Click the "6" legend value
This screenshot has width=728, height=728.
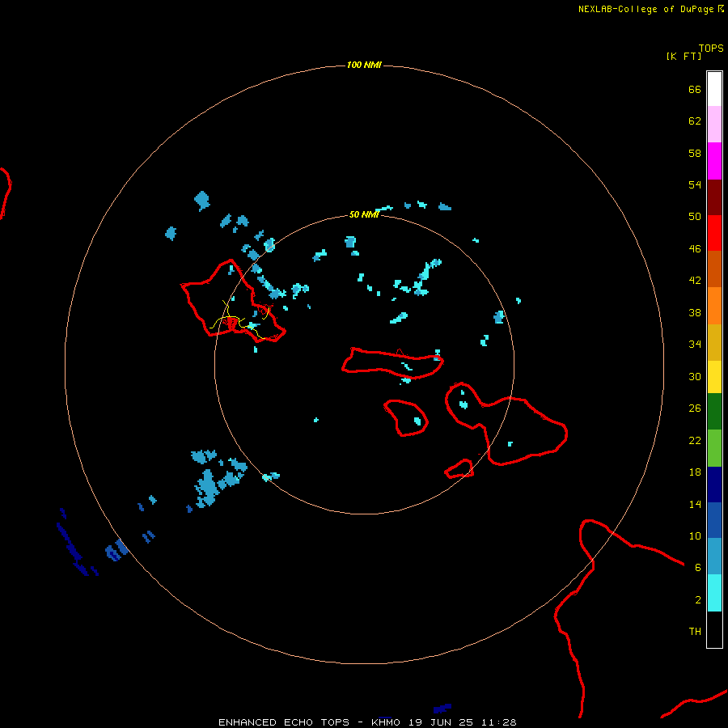click(698, 568)
